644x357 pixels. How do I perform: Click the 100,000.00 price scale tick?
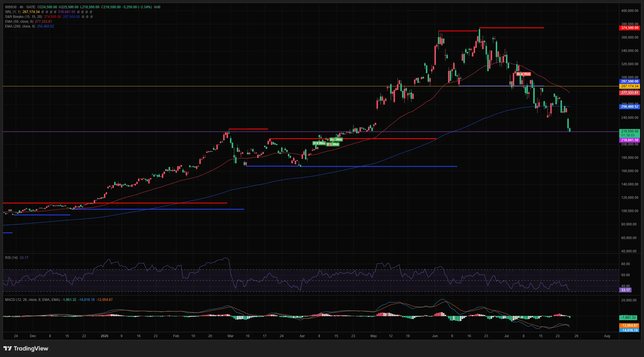pyautogui.click(x=630, y=211)
